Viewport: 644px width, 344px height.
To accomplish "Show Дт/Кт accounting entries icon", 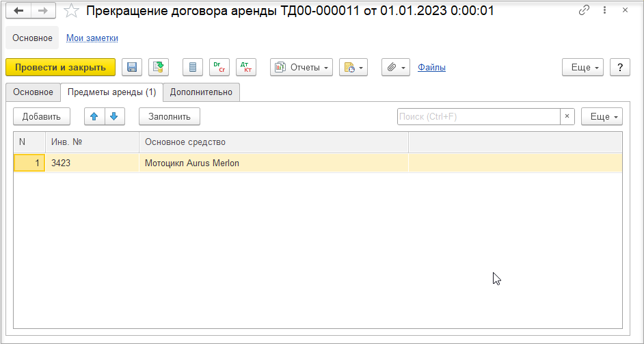I will point(246,68).
